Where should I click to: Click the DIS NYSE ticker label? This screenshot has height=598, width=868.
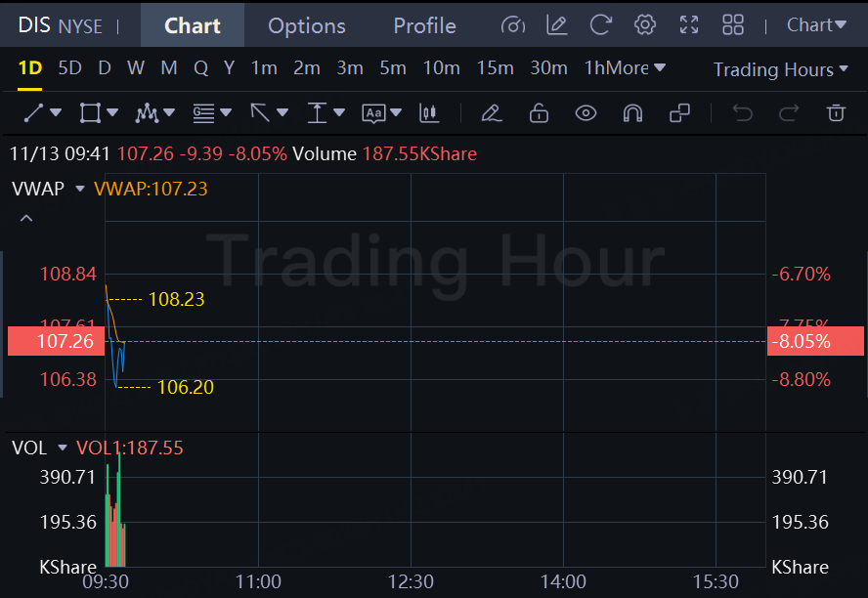pos(60,25)
